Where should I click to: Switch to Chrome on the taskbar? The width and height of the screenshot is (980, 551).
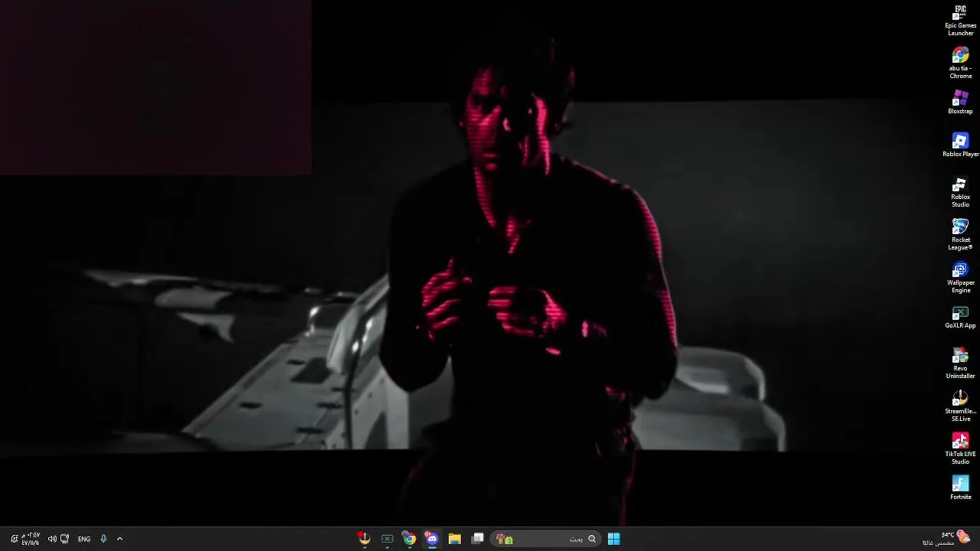click(x=410, y=539)
